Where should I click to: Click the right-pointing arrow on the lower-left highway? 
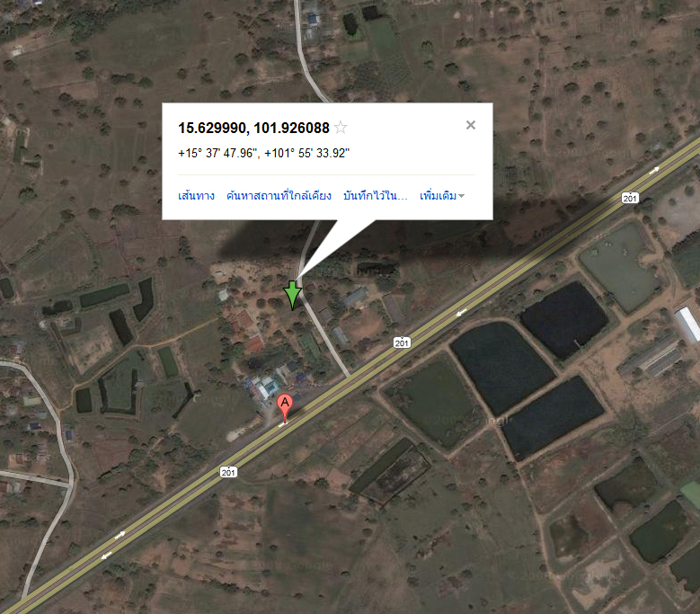pos(120,535)
